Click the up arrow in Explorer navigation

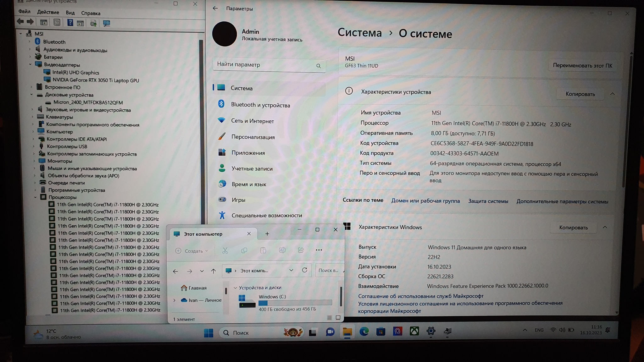pos(214,271)
